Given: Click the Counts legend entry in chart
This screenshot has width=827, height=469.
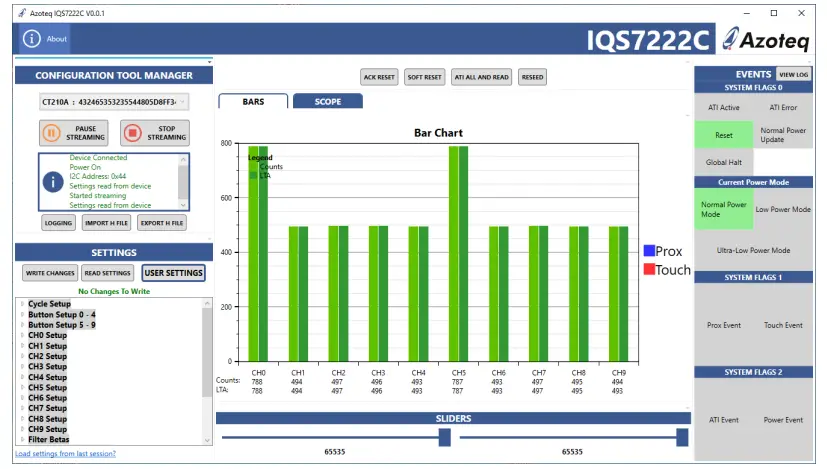Looking at the screenshot, I should (x=266, y=166).
